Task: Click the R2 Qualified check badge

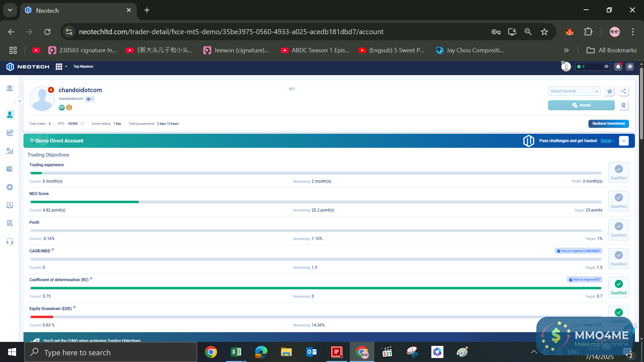Action: (x=619, y=287)
